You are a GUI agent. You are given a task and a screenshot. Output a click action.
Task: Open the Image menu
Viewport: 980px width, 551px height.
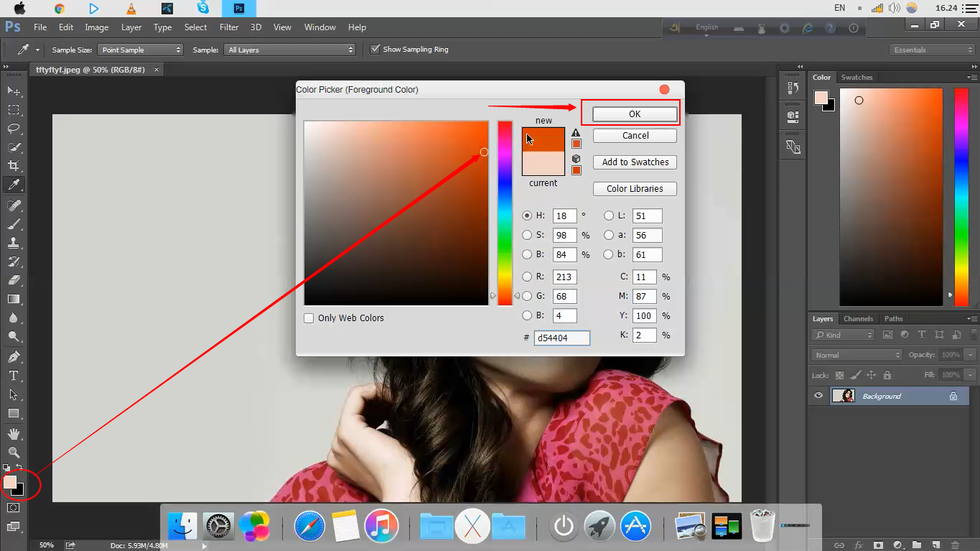97,27
